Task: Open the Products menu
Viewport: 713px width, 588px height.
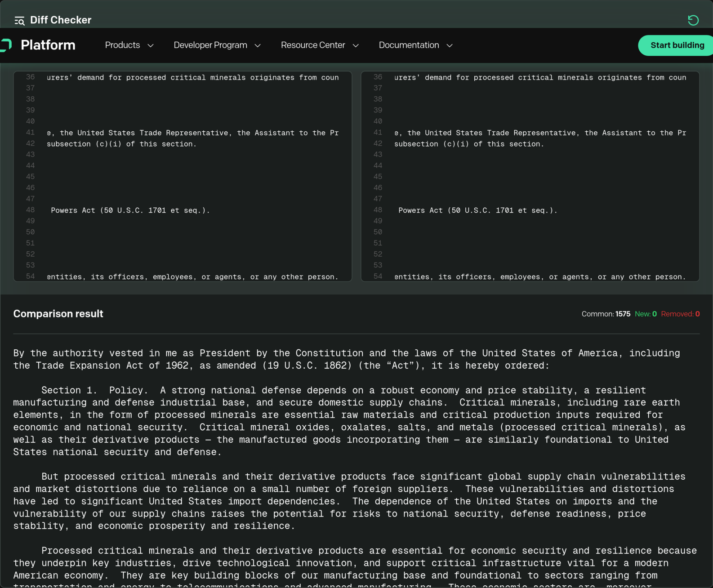Action: pos(122,45)
